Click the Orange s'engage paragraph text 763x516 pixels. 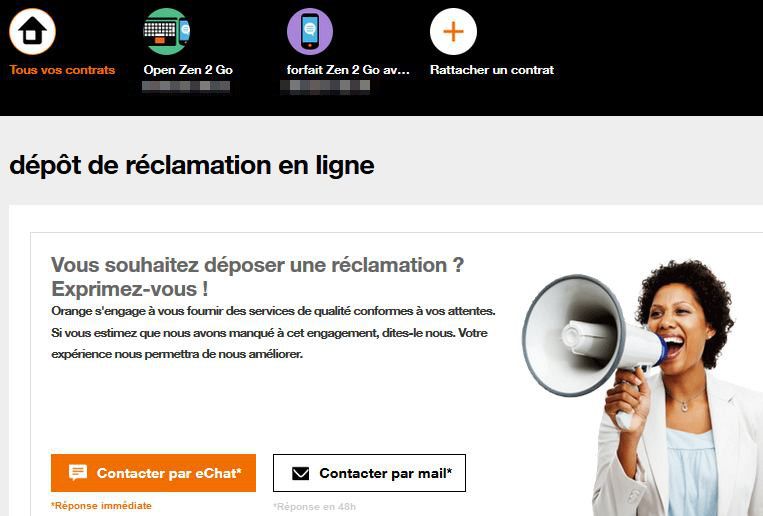tap(273, 332)
